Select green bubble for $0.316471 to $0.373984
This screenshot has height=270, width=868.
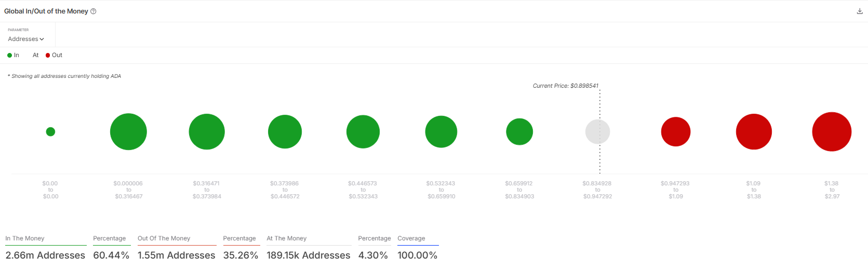(x=207, y=132)
